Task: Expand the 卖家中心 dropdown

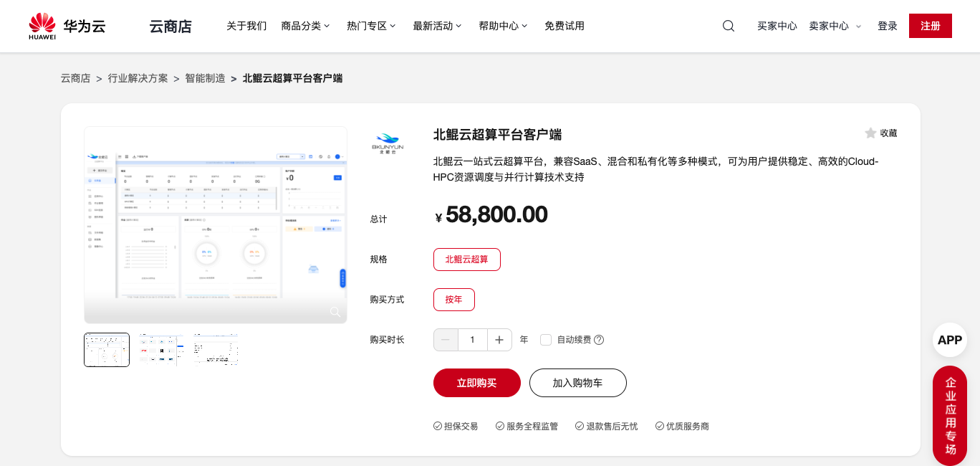Action: pyautogui.click(x=835, y=26)
